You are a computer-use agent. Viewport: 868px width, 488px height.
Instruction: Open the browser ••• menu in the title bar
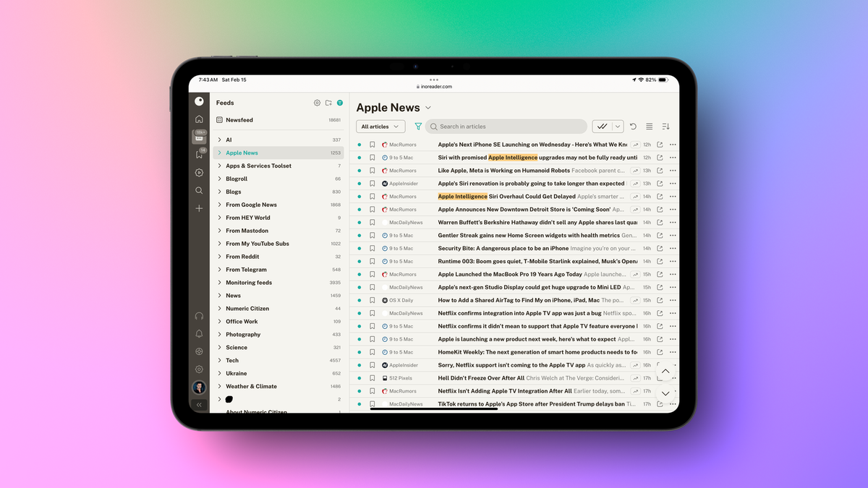click(x=434, y=80)
